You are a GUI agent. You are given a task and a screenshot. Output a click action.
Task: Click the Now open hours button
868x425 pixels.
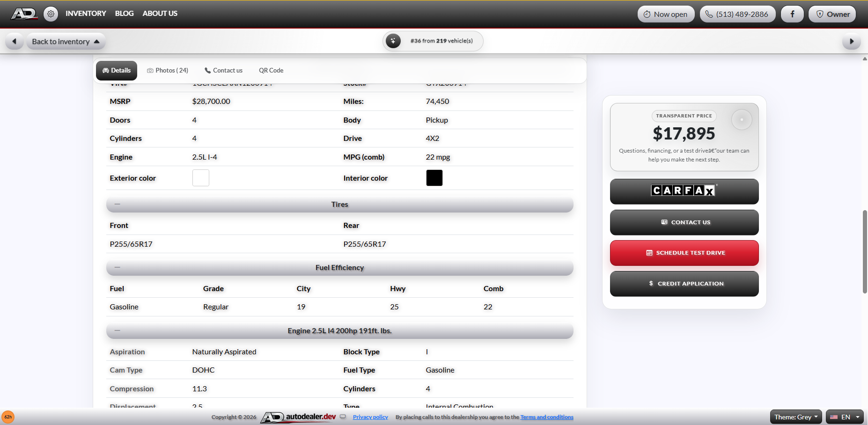point(666,14)
